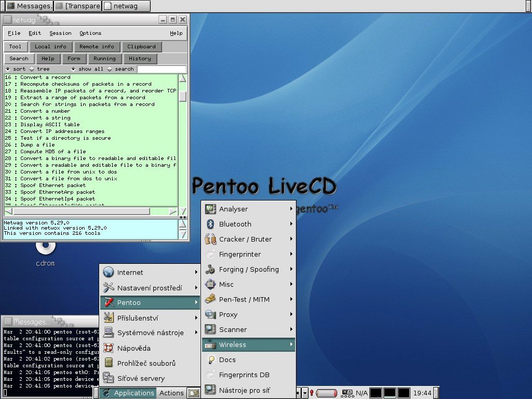Viewport: 532px width, 399px height.
Task: Click the horizontal scrollbar in tool list
Action: (x=81, y=211)
